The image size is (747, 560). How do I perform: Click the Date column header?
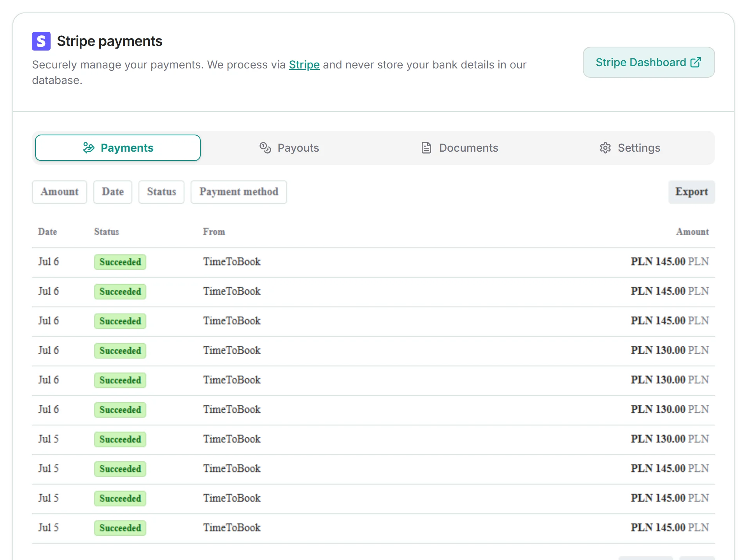(47, 232)
